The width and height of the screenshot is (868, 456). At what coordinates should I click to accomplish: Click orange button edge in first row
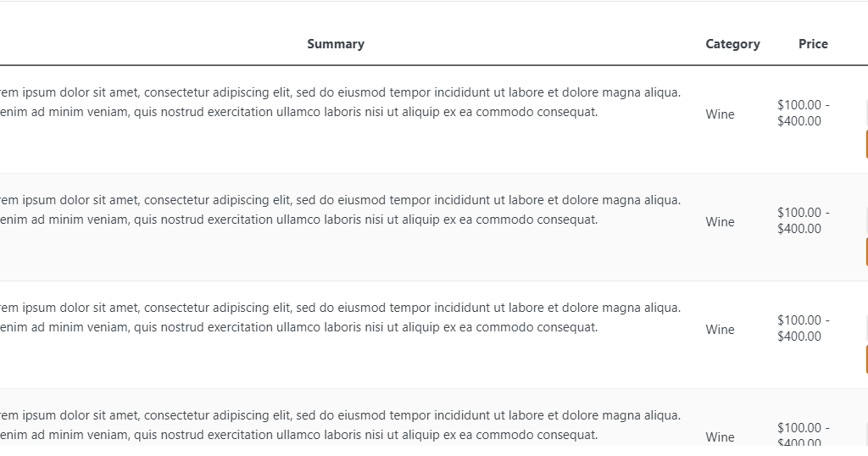coord(866,144)
